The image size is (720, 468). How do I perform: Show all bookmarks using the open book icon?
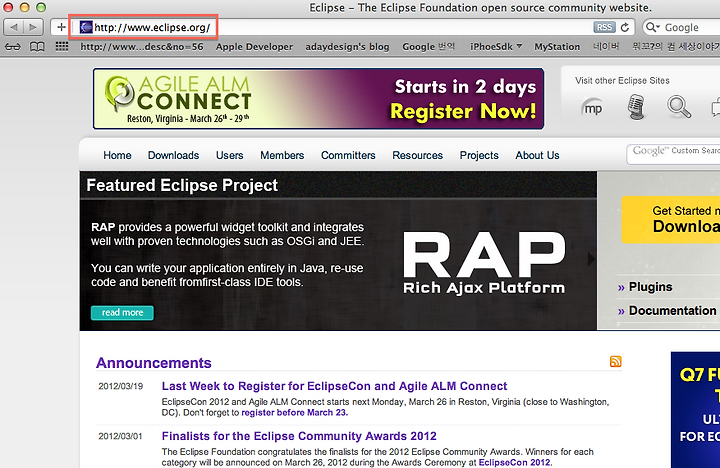point(37,47)
